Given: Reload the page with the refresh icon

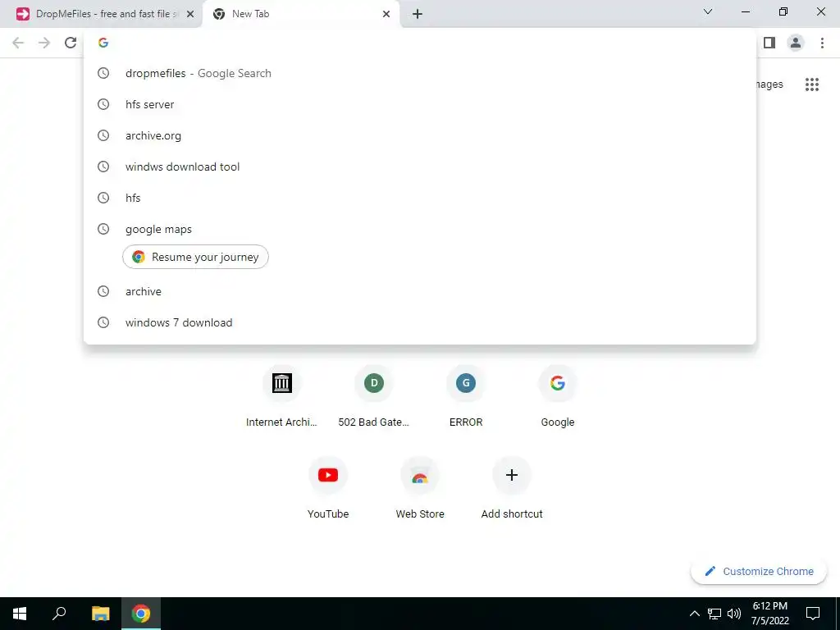Looking at the screenshot, I should tap(71, 43).
